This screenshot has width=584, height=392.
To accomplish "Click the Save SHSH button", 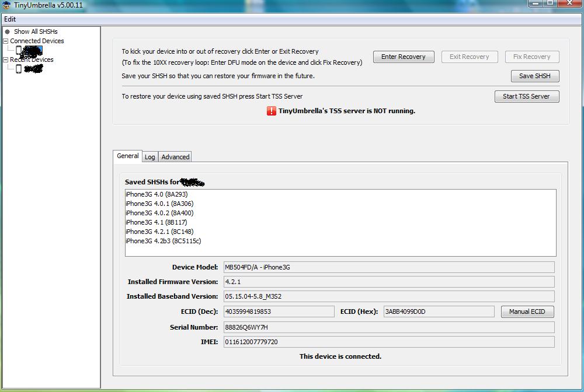I will pos(534,76).
